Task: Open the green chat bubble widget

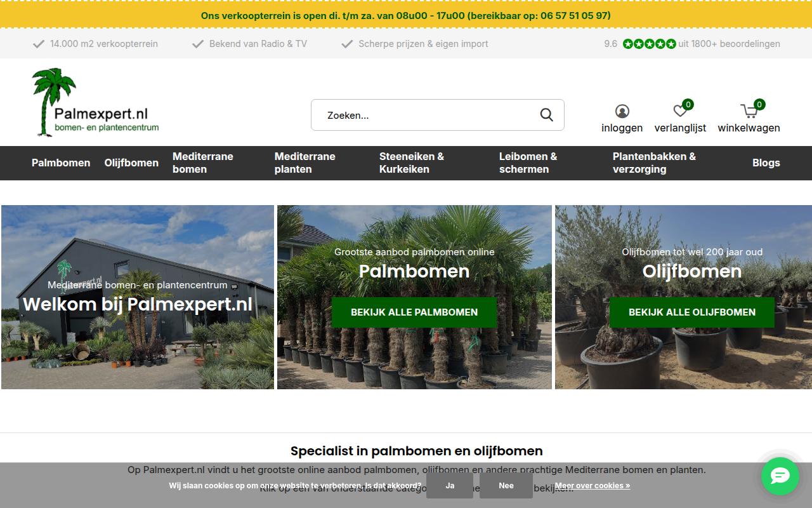Action: [x=780, y=476]
